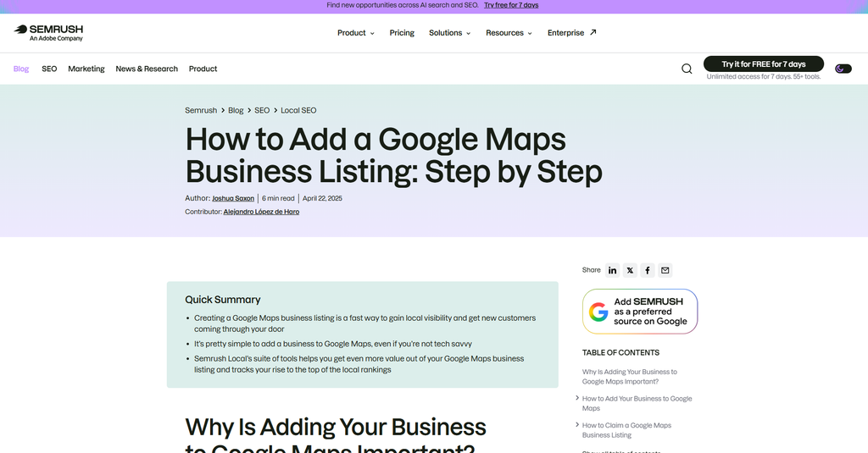Share the article on Facebook

[648, 270]
